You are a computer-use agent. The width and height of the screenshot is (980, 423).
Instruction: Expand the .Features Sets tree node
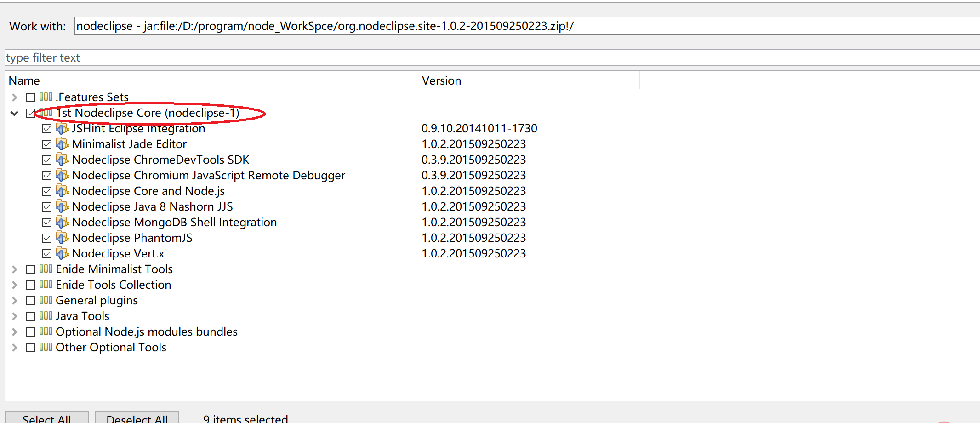tap(14, 97)
